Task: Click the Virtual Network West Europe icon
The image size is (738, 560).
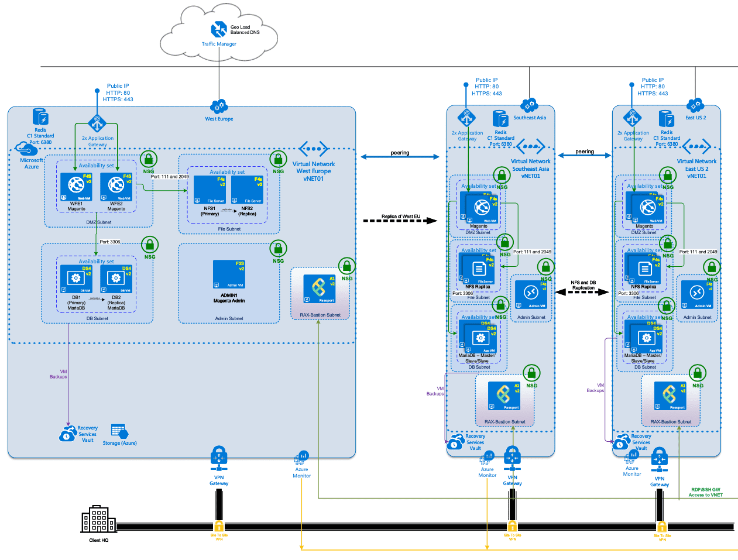Action: 314,149
